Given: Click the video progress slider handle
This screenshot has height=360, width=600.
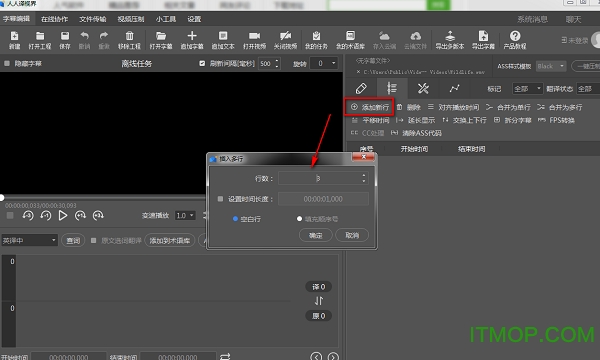Looking at the screenshot, I should coord(2,198).
